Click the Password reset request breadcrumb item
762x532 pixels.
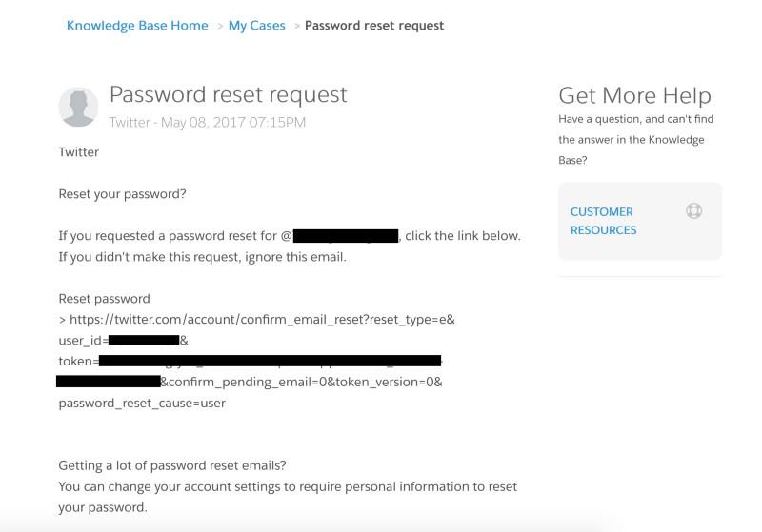click(x=374, y=26)
